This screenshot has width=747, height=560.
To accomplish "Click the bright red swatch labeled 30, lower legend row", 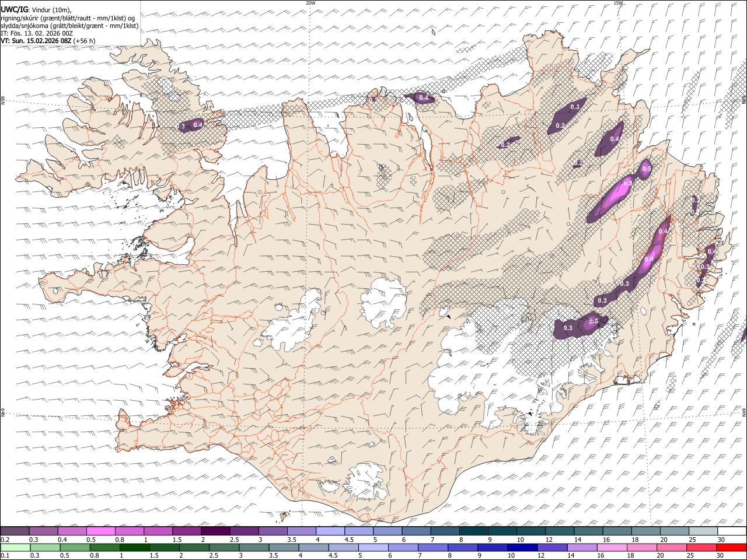I will click(731, 548).
